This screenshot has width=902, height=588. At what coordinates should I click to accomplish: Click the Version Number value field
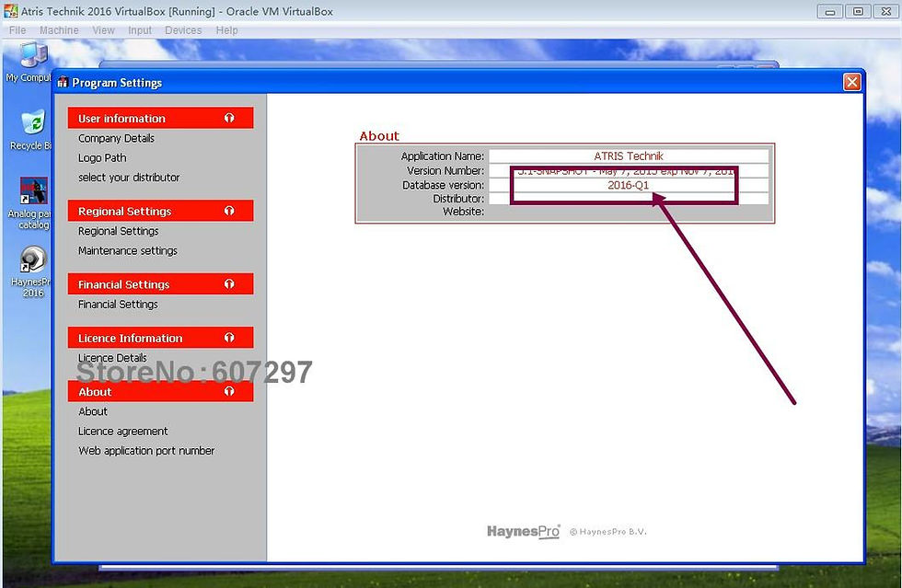(628, 171)
